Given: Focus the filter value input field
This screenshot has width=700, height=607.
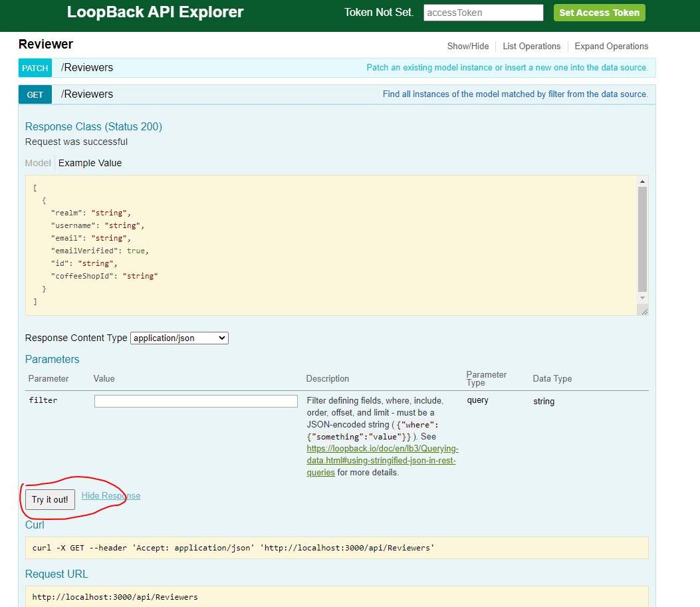Looking at the screenshot, I should coord(196,401).
